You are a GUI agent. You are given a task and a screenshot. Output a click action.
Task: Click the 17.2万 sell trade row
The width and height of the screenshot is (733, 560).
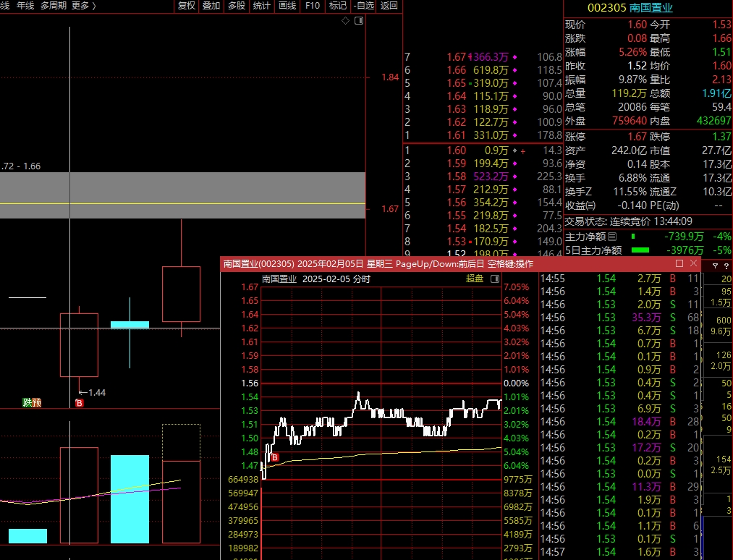tap(619, 448)
